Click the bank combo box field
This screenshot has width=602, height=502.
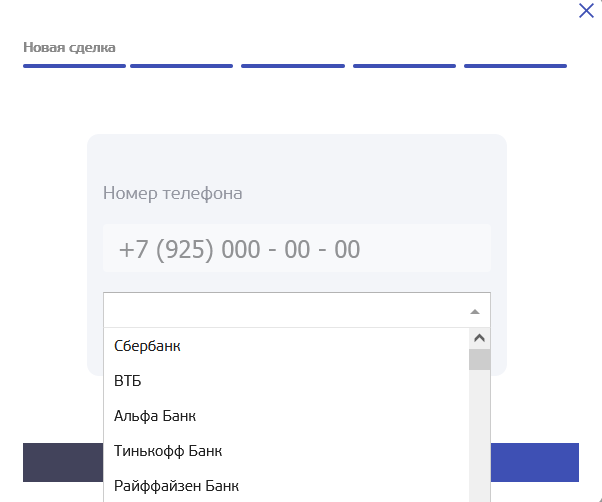click(297, 310)
